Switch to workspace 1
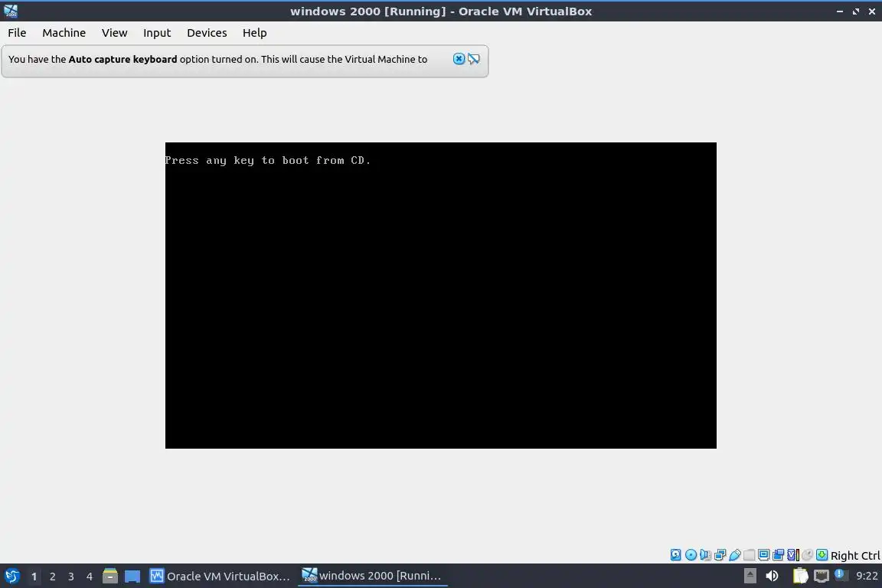The image size is (882, 588). [x=34, y=577]
